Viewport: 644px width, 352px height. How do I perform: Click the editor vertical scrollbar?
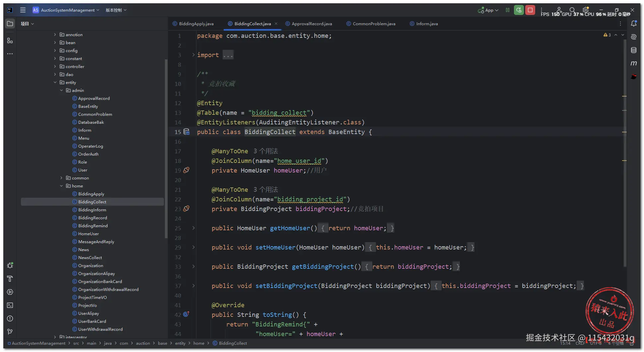pos(625,153)
